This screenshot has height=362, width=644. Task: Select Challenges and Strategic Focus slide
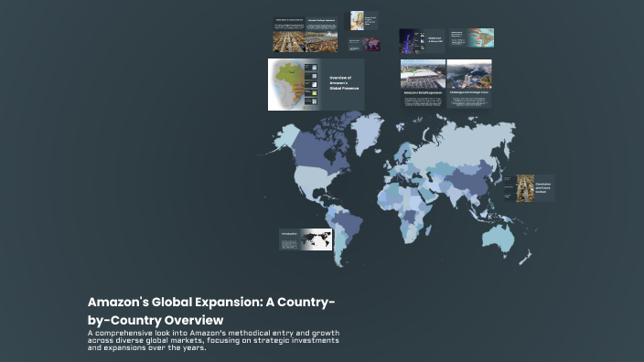(x=469, y=84)
